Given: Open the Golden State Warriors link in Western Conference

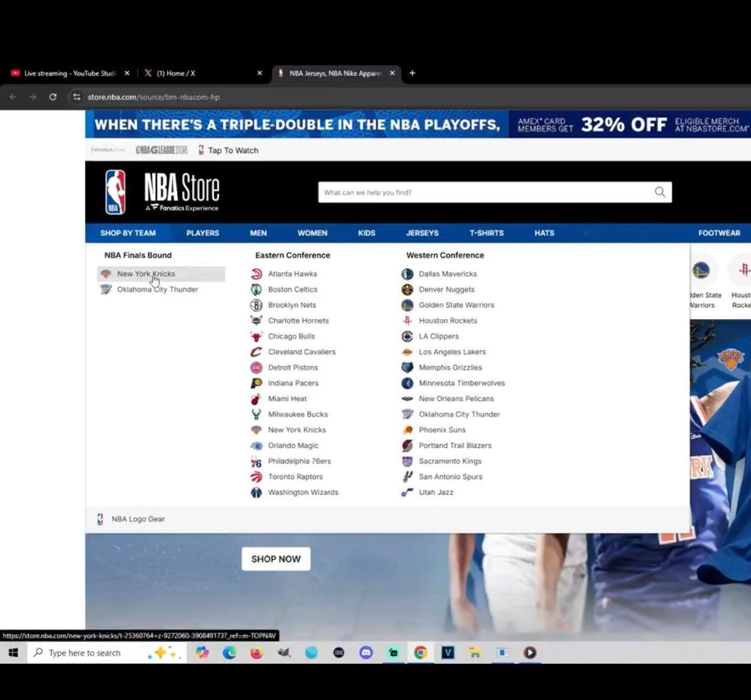Looking at the screenshot, I should tap(457, 305).
